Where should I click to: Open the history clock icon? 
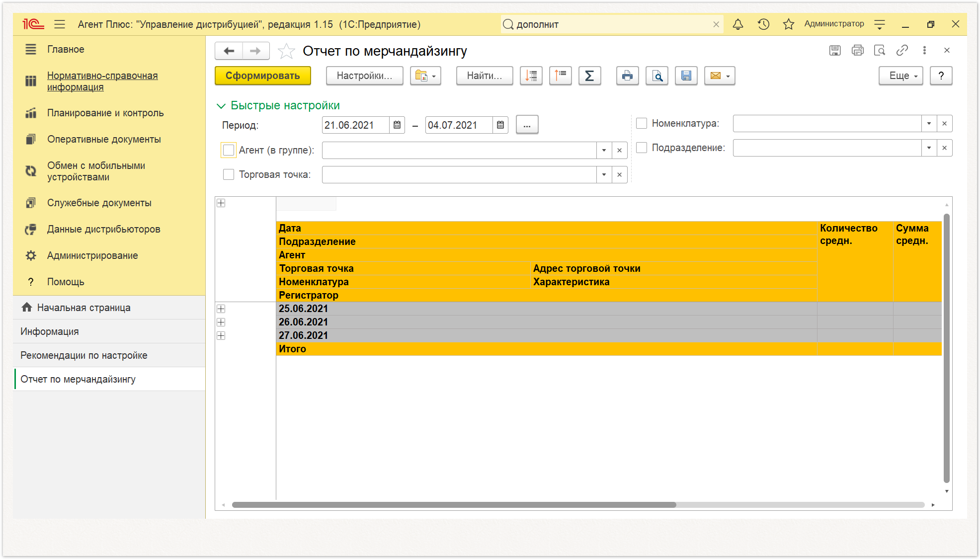[764, 24]
